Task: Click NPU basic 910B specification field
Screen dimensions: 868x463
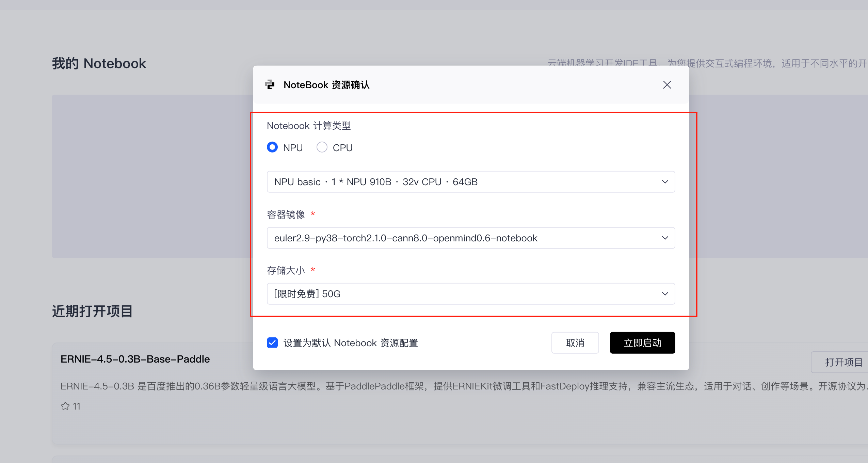Action: pos(376,182)
